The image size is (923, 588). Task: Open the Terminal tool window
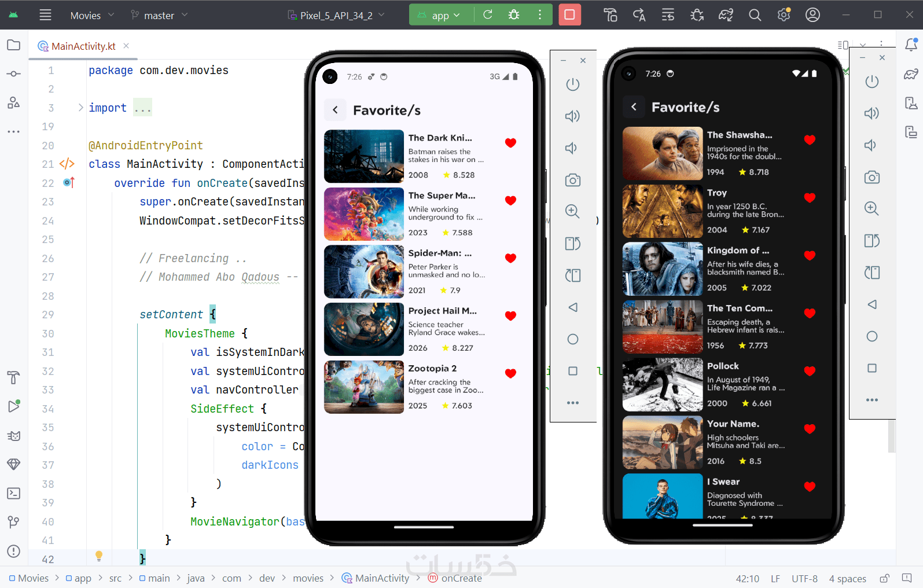coord(14,493)
